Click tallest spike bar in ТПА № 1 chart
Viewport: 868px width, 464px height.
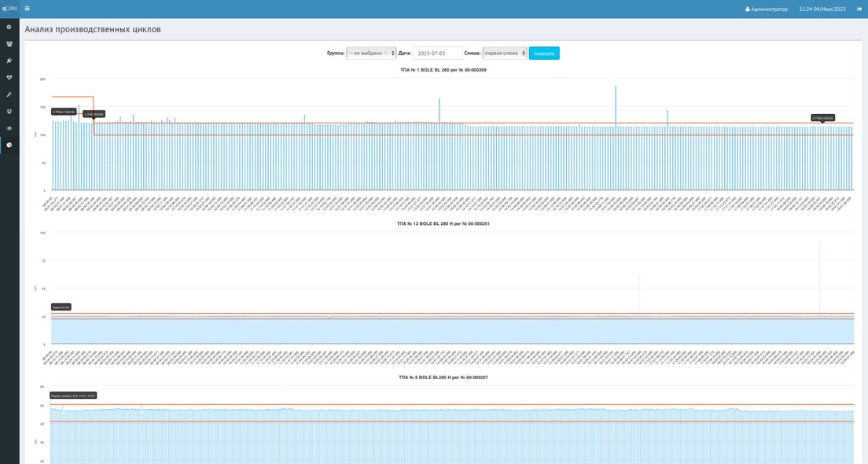click(615, 138)
